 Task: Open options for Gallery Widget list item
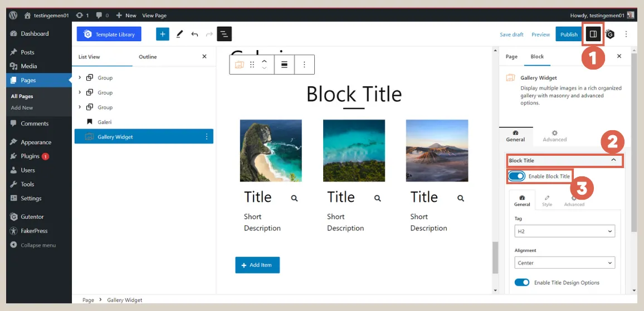point(207,137)
